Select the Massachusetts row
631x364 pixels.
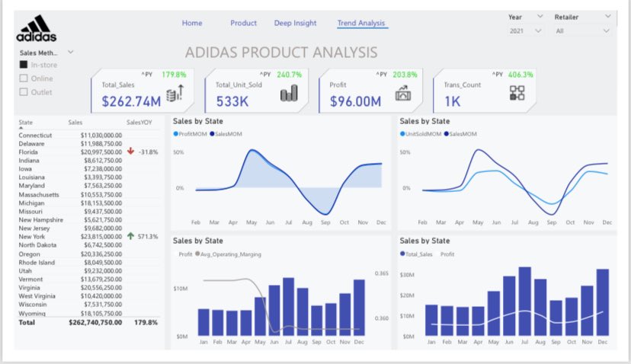88,195
